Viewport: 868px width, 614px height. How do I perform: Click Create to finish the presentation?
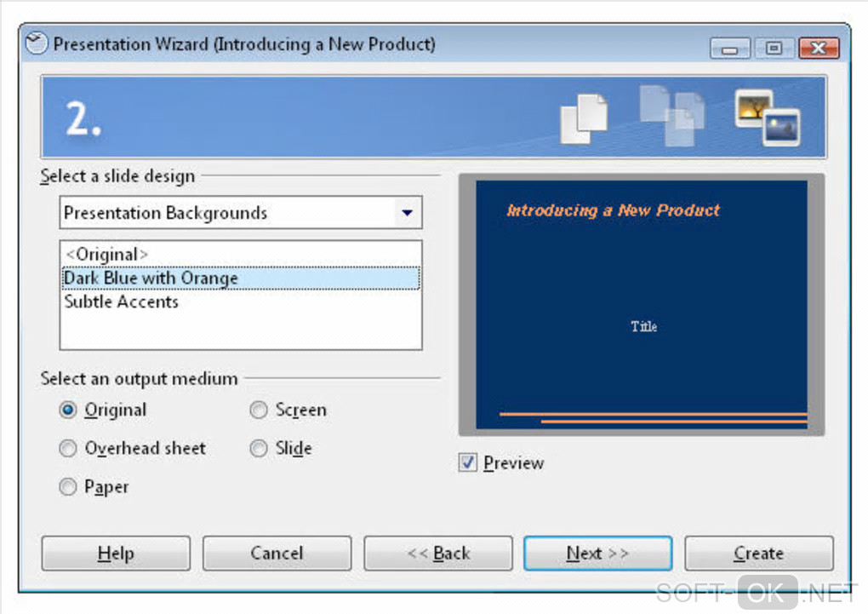pos(759,553)
